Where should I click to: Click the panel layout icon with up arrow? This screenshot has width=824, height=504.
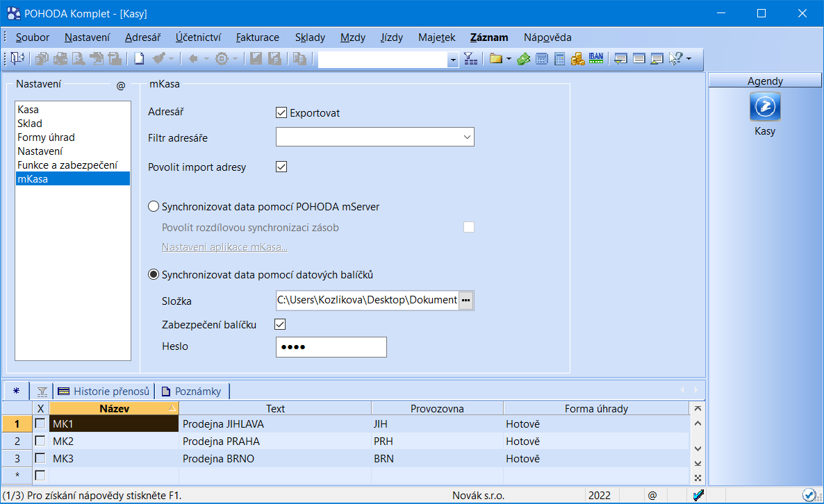657,59
